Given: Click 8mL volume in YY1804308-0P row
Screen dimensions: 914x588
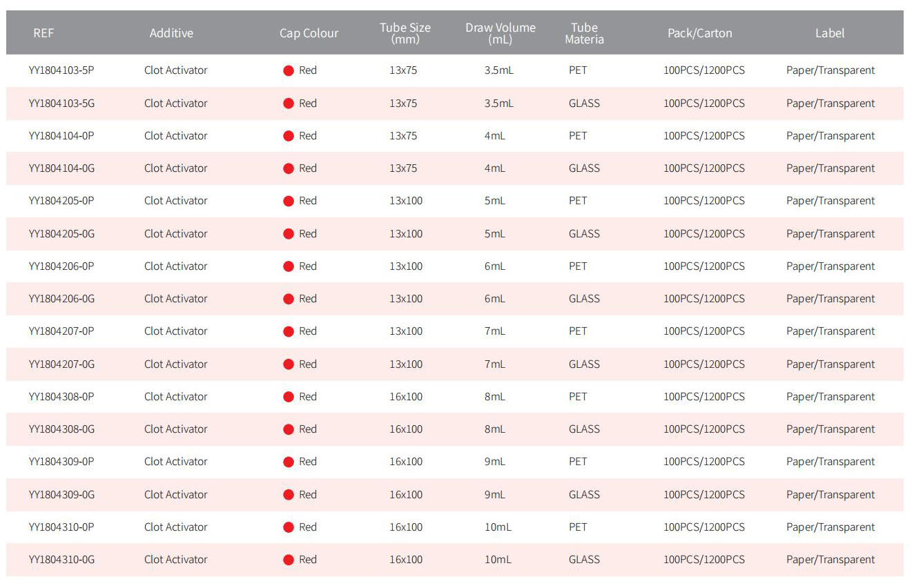Looking at the screenshot, I should [x=495, y=397].
